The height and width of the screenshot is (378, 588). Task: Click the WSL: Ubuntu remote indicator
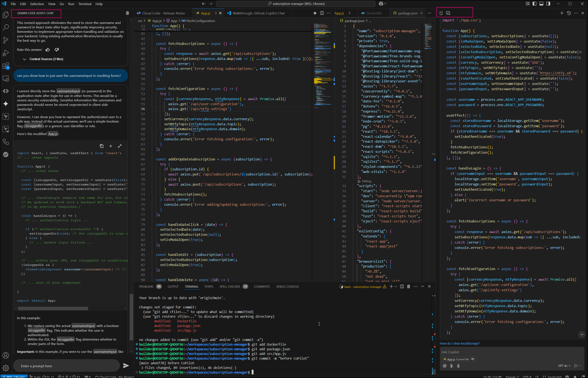(14, 376)
